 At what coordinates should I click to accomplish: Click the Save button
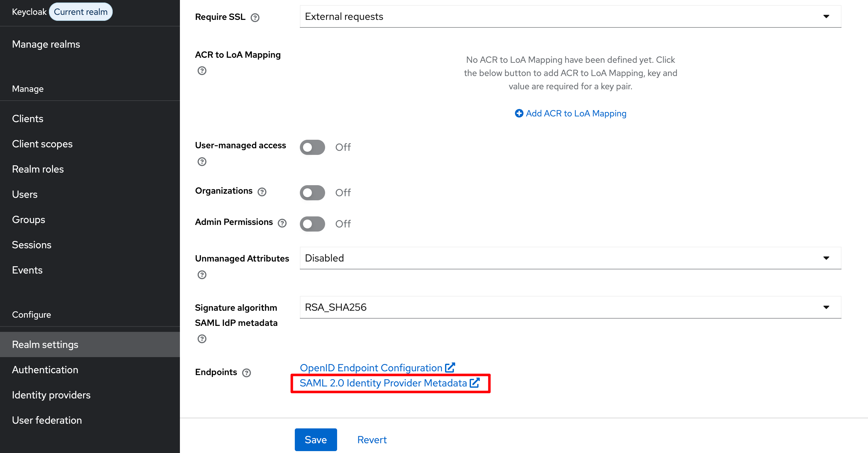pos(315,439)
